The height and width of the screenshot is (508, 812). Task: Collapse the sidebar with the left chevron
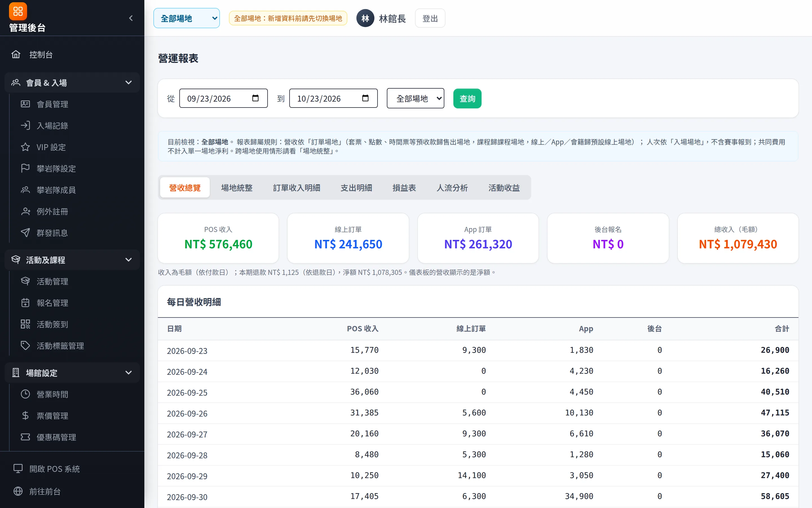[131, 18]
